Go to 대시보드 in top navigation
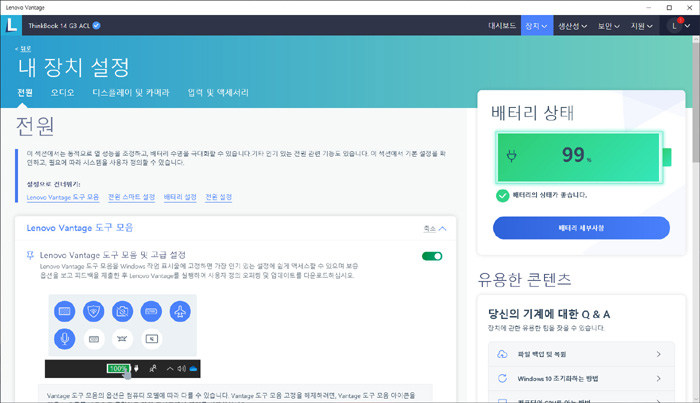The width and height of the screenshot is (700, 403). [502, 26]
